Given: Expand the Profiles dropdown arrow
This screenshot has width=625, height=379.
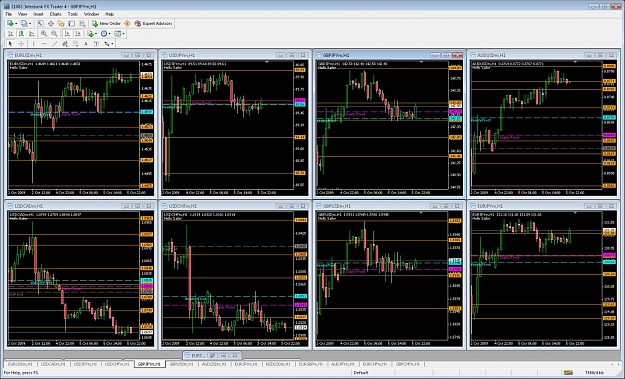Looking at the screenshot, I should coord(30,24).
